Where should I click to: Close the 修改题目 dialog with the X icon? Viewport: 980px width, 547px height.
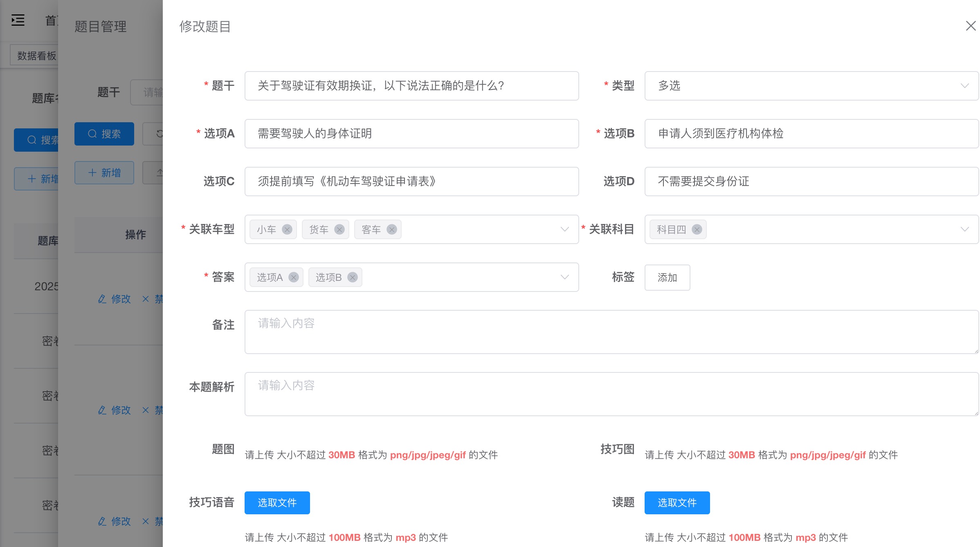click(971, 26)
